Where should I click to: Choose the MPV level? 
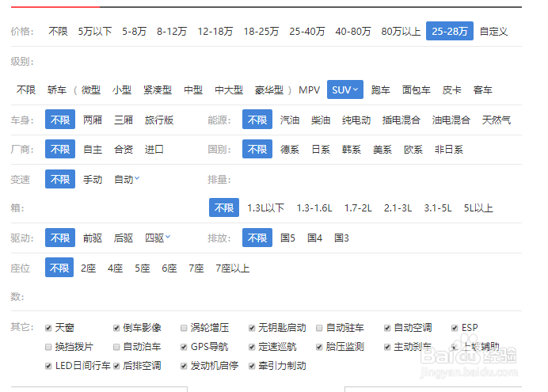point(310,90)
